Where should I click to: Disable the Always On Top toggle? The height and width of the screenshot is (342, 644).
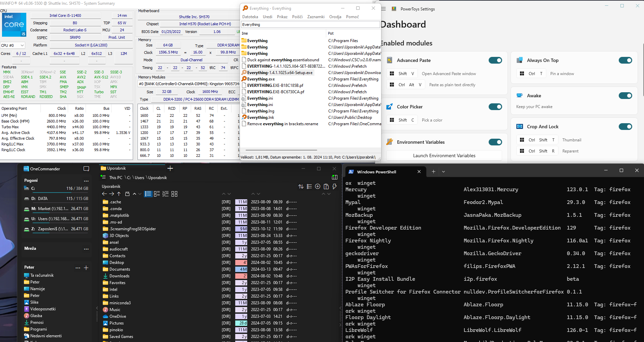pos(625,60)
